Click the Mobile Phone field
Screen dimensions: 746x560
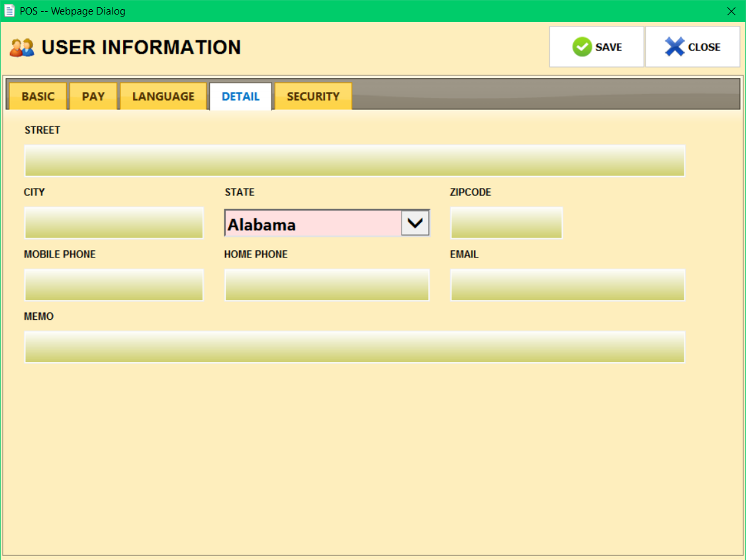click(114, 285)
